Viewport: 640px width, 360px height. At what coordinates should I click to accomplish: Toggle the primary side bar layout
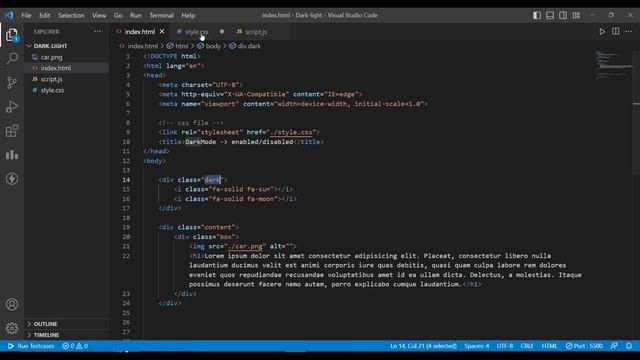pos(537,15)
